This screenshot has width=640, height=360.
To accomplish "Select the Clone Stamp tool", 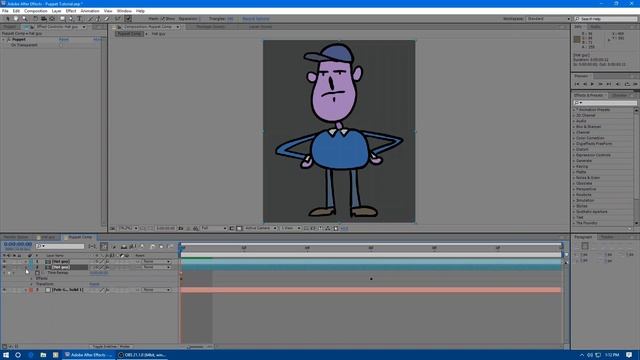I will (98, 19).
